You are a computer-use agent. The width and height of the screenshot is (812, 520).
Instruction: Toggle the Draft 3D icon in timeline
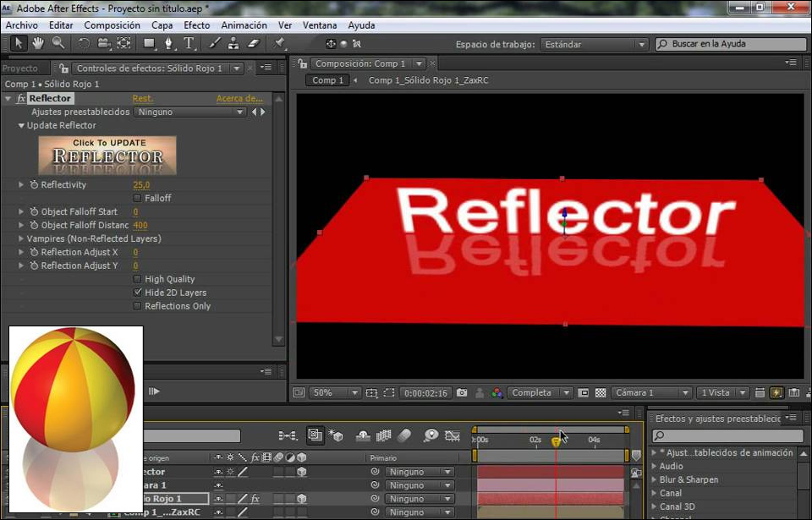335,436
